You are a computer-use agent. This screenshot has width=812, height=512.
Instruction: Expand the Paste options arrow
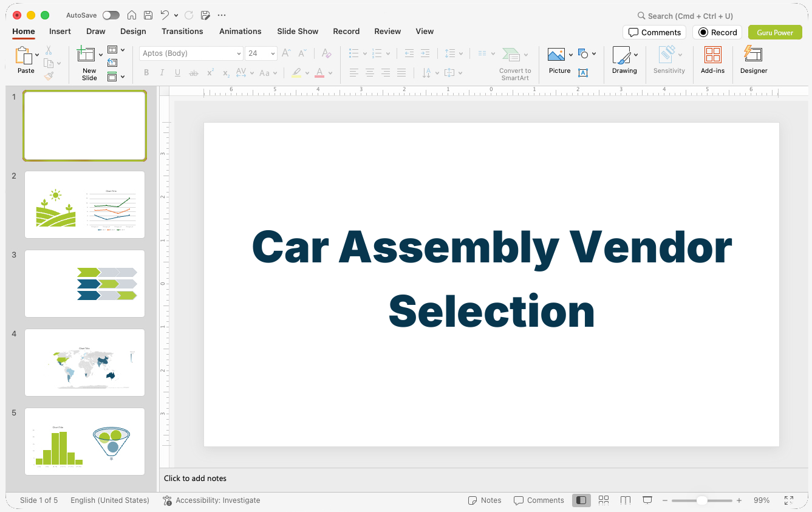click(37, 55)
